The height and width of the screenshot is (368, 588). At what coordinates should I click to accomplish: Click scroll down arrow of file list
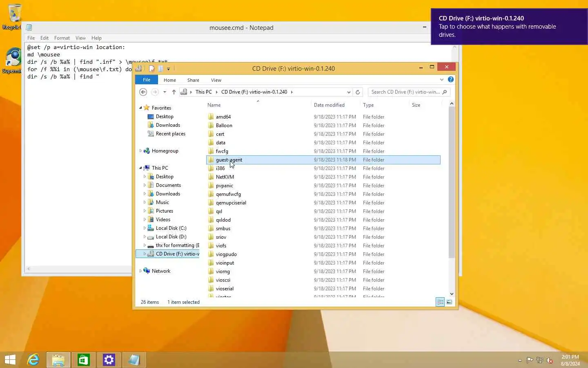click(452, 294)
